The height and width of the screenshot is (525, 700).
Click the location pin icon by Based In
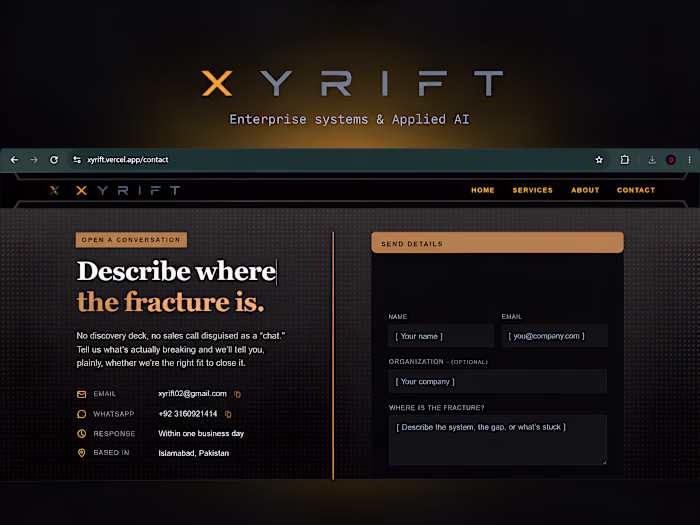pyautogui.click(x=81, y=453)
